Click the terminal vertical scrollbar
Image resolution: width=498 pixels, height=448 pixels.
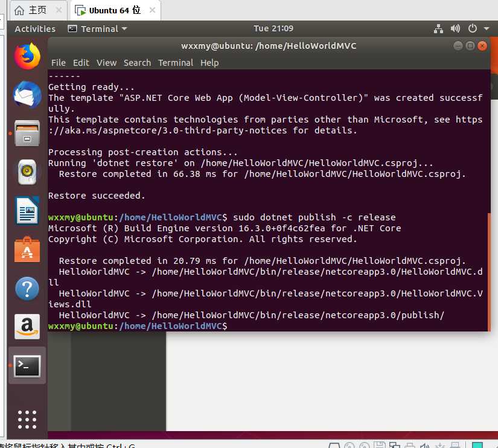tap(489, 272)
